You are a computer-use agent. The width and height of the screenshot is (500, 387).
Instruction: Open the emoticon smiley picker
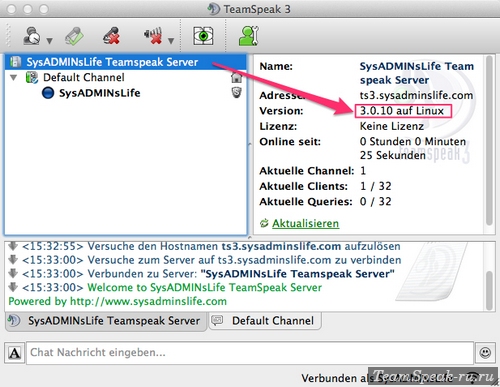tap(485, 352)
